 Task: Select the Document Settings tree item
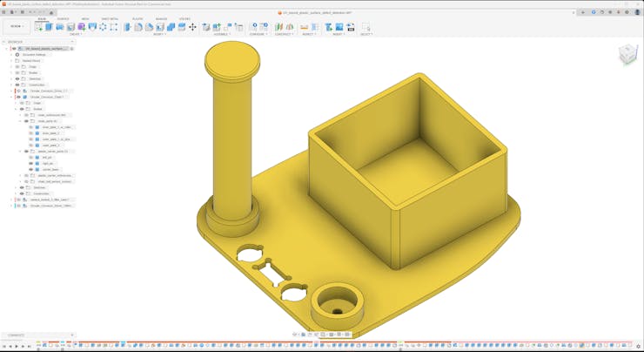(x=34, y=54)
